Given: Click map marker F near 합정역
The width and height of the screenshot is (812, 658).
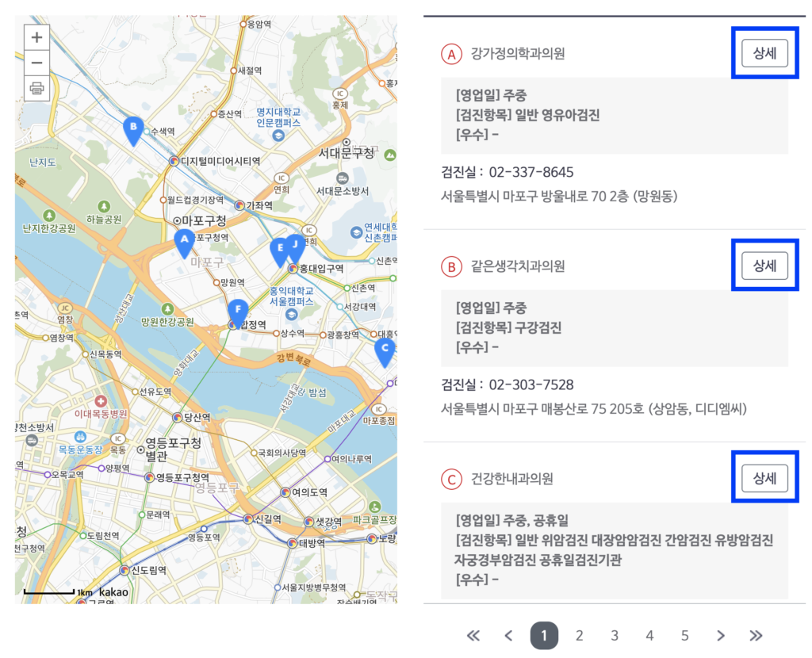Looking at the screenshot, I should [237, 312].
